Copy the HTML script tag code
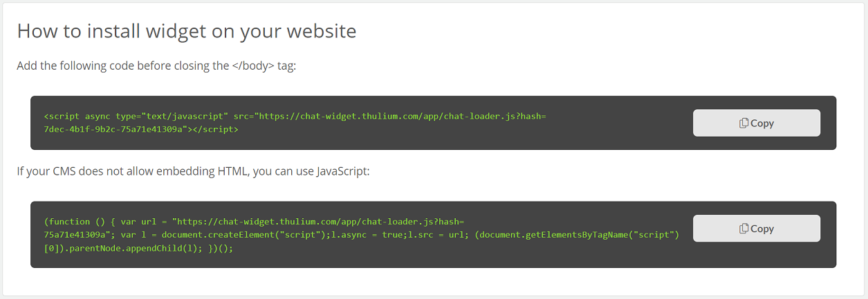The width and height of the screenshot is (868, 299). coord(757,123)
